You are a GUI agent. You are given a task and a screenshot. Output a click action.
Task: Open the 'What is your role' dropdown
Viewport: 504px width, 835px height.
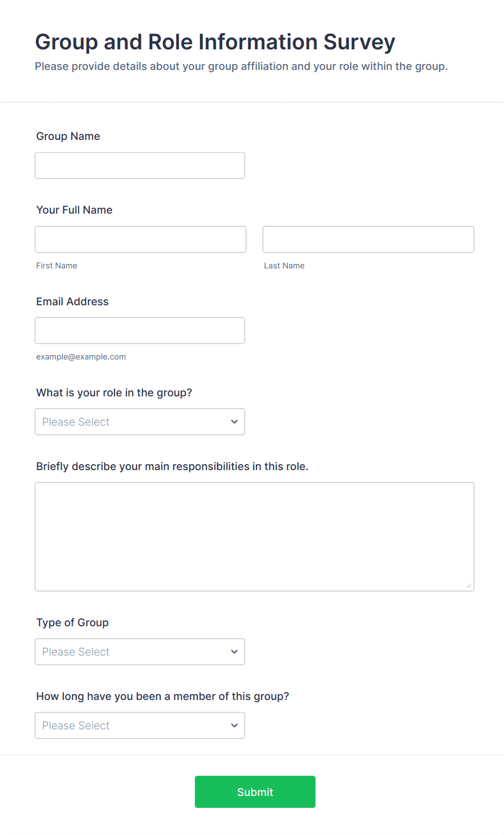130,422
